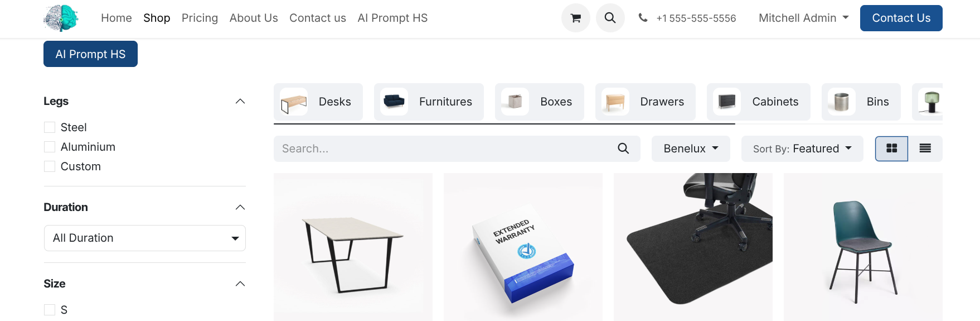Screen dimensions: 980x321
Task: Switch to list view layout
Action: 925,148
